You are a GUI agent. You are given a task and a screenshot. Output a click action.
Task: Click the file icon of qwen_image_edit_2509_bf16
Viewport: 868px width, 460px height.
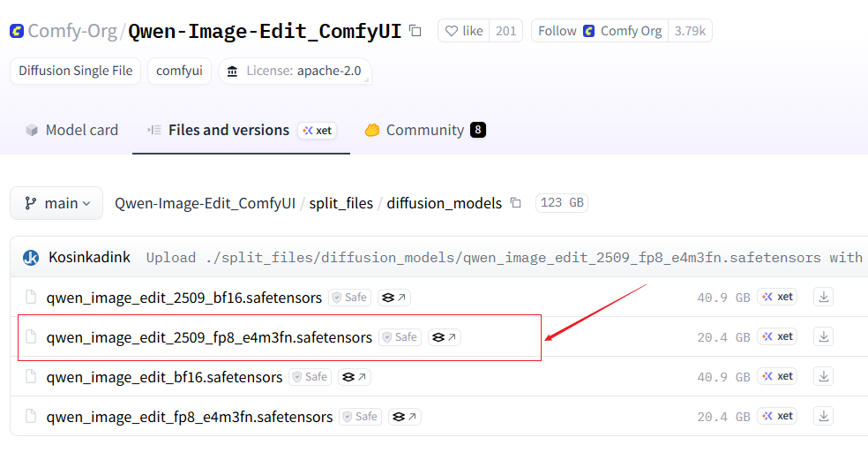click(x=31, y=297)
